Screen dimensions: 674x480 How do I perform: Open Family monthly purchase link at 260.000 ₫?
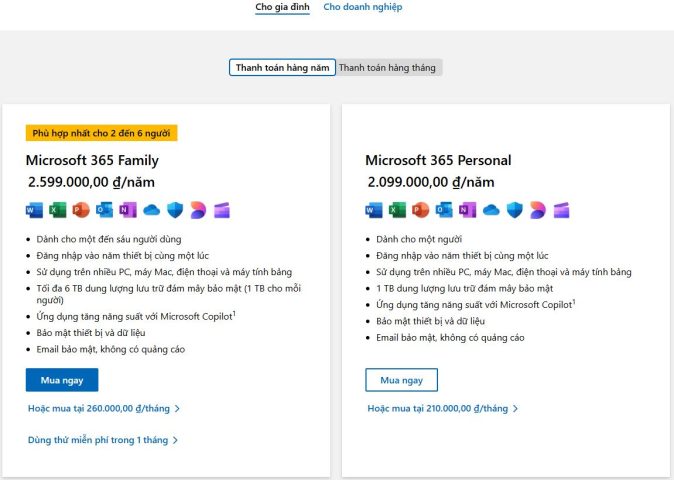tap(104, 408)
